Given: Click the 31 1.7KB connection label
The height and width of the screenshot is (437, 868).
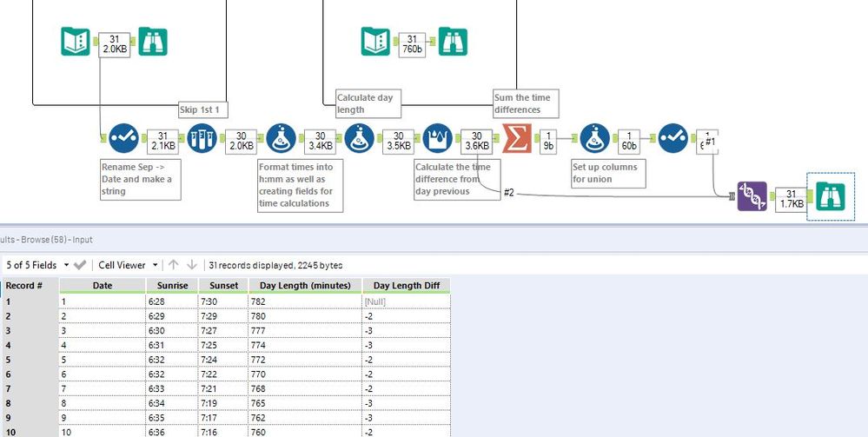Looking at the screenshot, I should (791, 199).
